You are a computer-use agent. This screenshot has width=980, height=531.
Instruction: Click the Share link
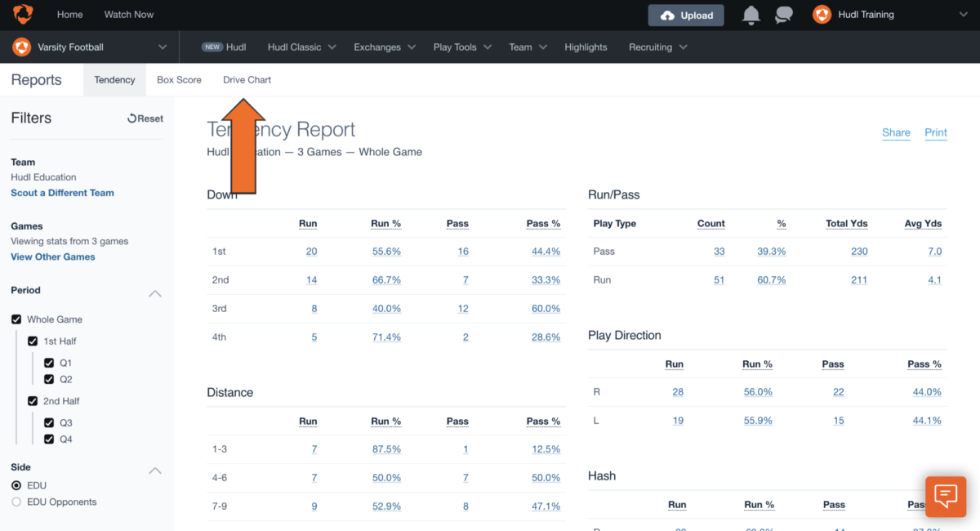(896, 132)
